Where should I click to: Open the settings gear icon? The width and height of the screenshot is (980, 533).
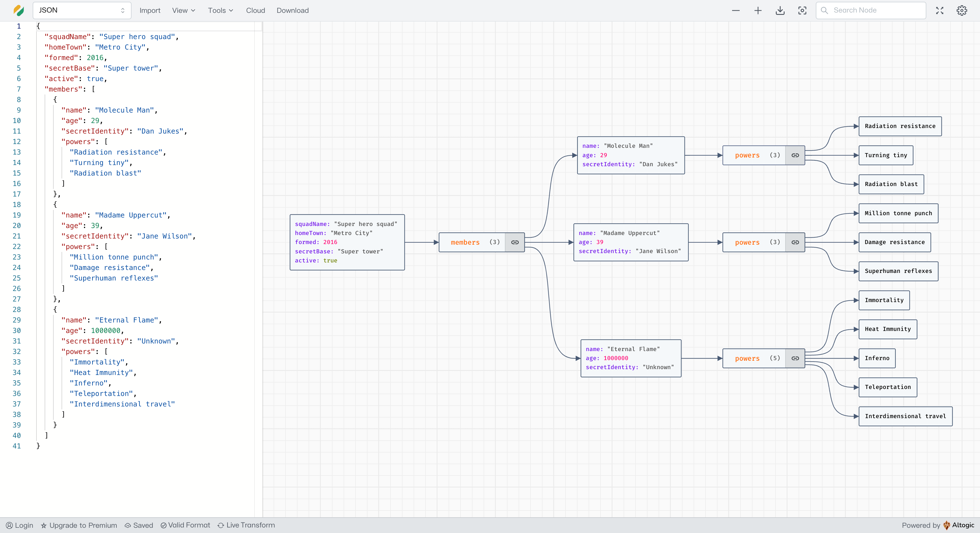pyautogui.click(x=961, y=11)
